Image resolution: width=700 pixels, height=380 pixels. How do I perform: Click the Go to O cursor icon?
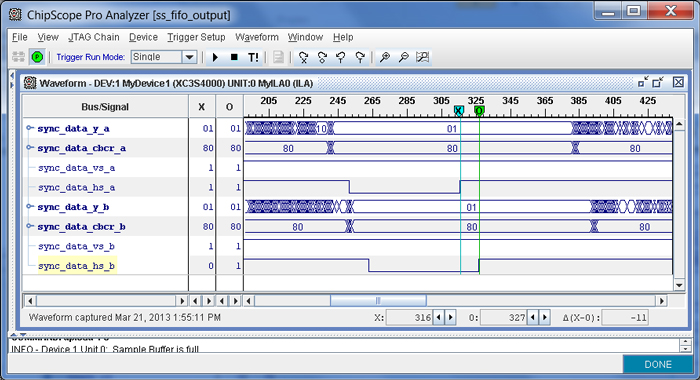[322, 57]
